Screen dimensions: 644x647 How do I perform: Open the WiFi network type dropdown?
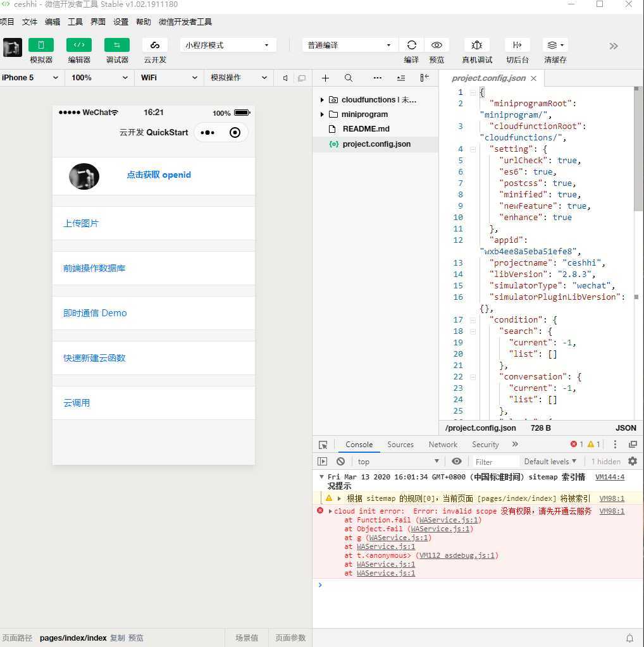(170, 78)
